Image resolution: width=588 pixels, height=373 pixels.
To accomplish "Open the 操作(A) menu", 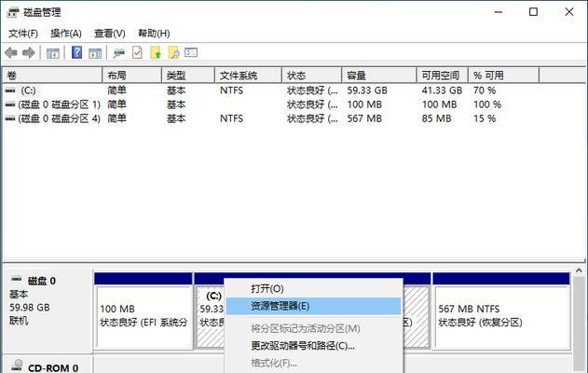I will coord(66,34).
